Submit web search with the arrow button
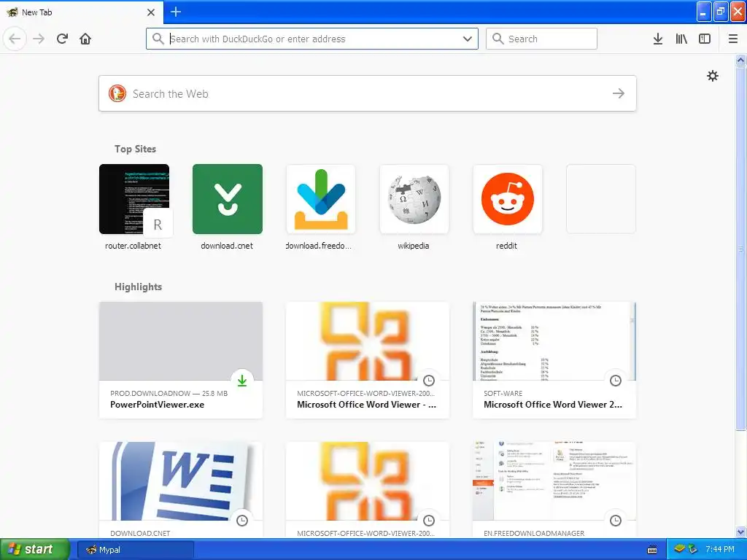The width and height of the screenshot is (747, 560). 619,93
